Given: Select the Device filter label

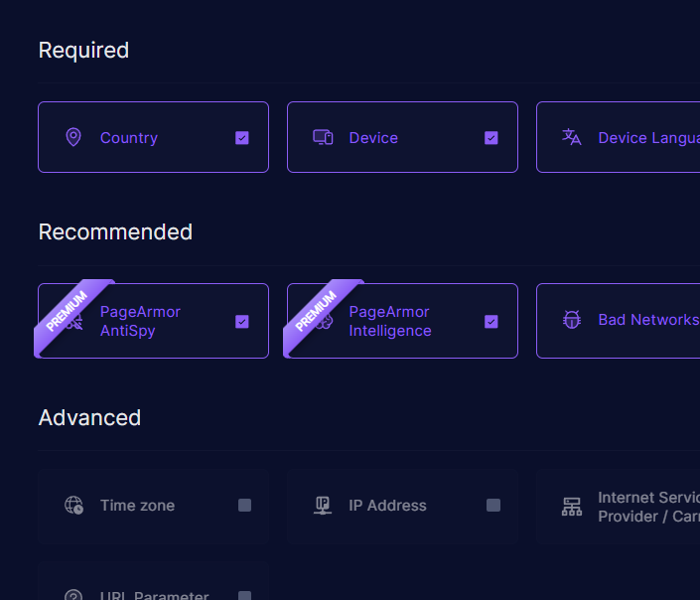Looking at the screenshot, I should click(373, 138).
